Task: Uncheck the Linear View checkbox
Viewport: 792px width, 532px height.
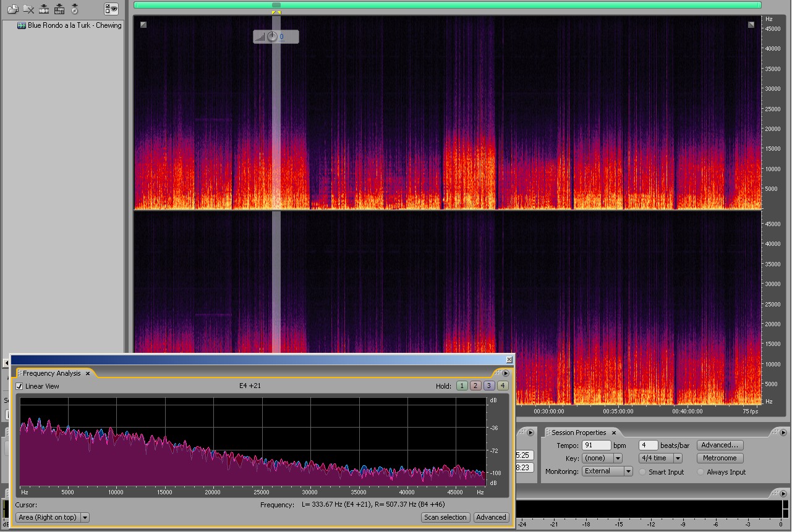Action: 19,386
